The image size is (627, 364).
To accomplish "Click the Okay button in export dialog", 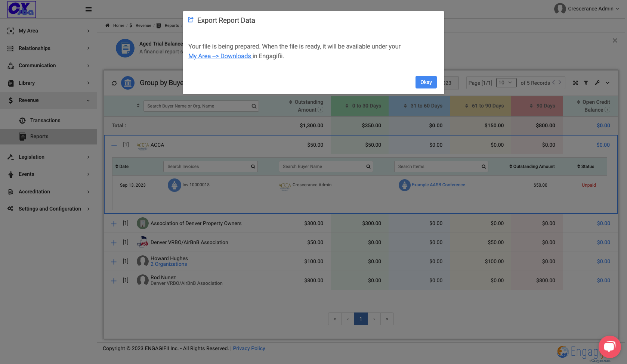I will tap(426, 82).
